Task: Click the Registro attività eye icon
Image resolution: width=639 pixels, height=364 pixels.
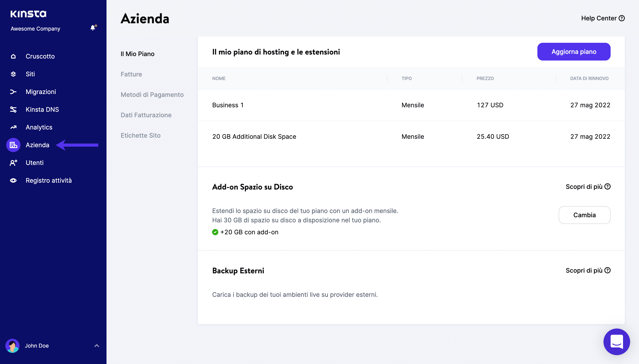Action: pos(13,180)
